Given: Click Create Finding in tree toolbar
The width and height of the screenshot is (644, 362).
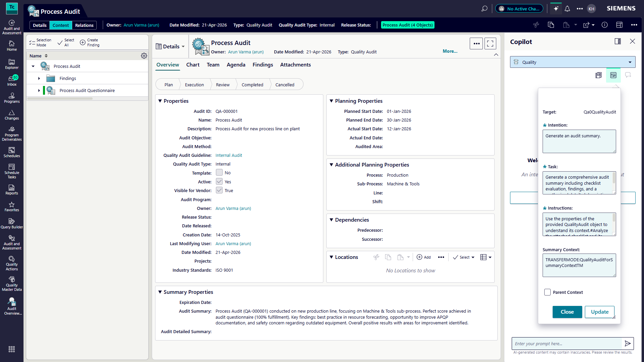Looking at the screenshot, I should (90, 42).
